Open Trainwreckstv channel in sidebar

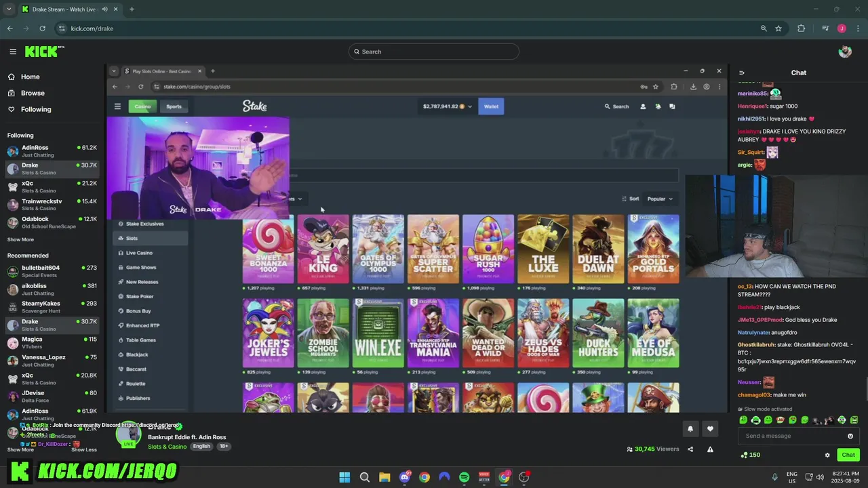(52, 205)
